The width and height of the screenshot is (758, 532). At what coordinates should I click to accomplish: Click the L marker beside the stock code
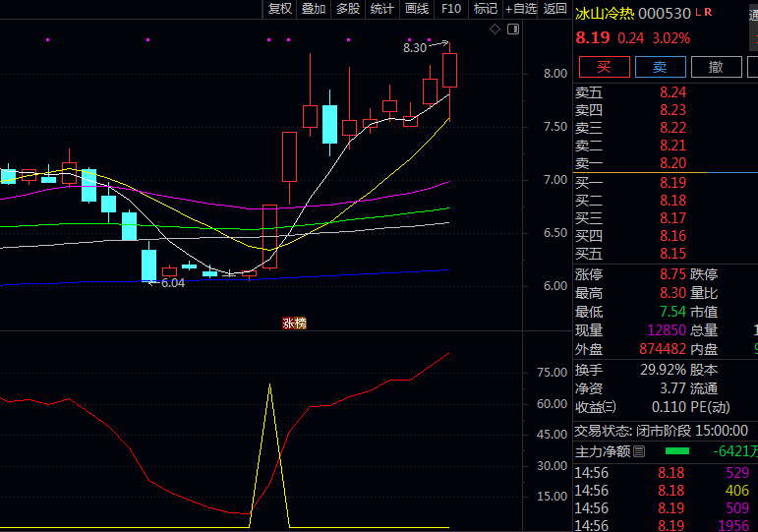tap(698, 13)
